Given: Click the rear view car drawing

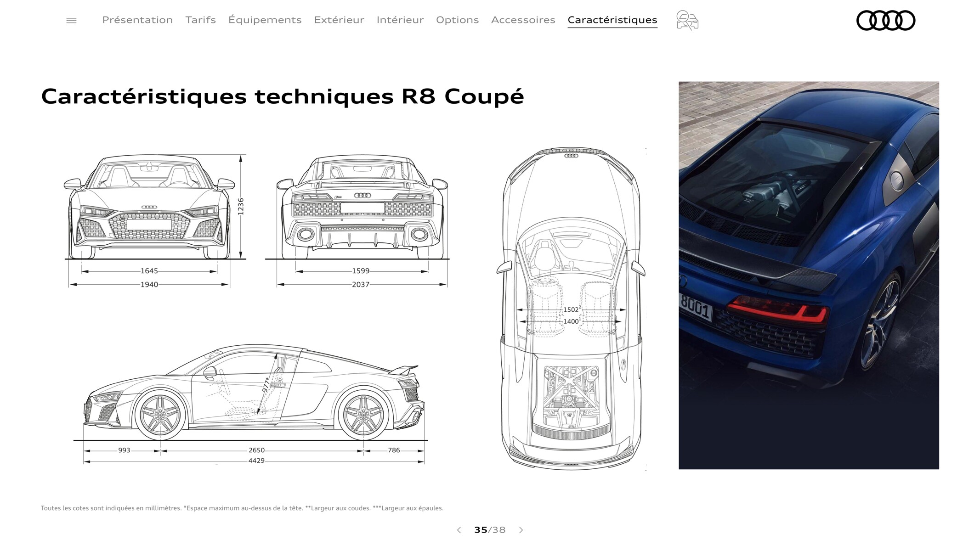Looking at the screenshot, I should (x=362, y=207).
